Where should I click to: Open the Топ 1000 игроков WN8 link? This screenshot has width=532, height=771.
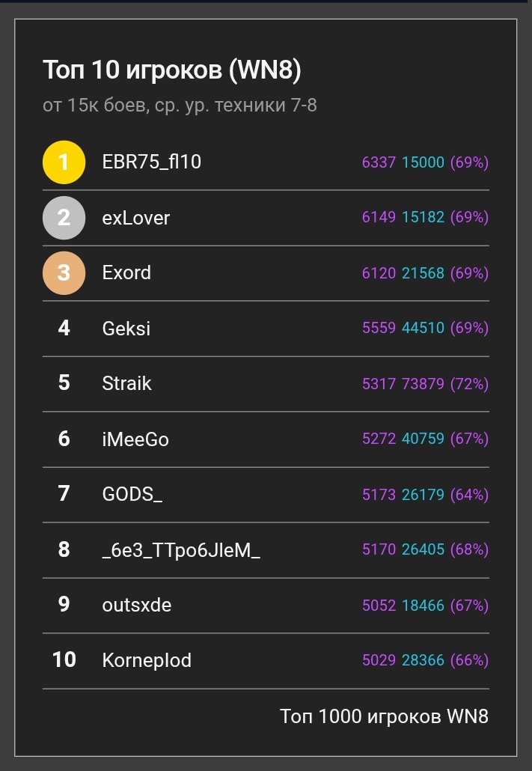click(x=384, y=716)
